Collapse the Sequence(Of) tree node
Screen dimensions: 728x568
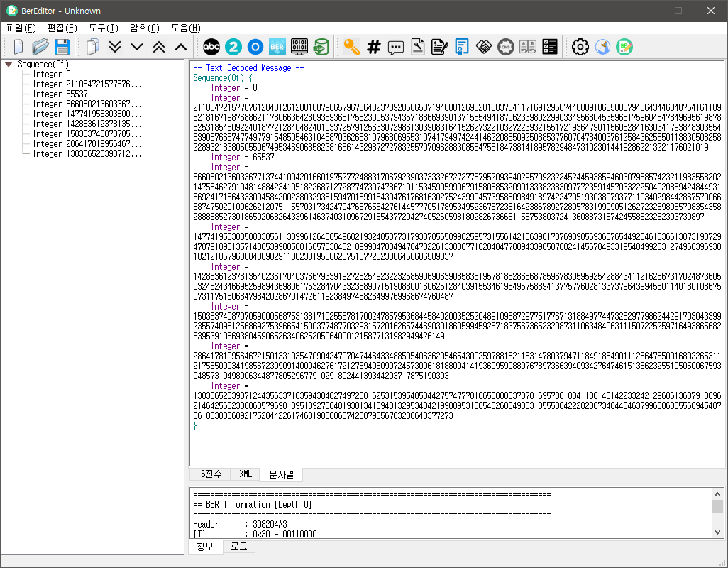pyautogui.click(x=9, y=65)
